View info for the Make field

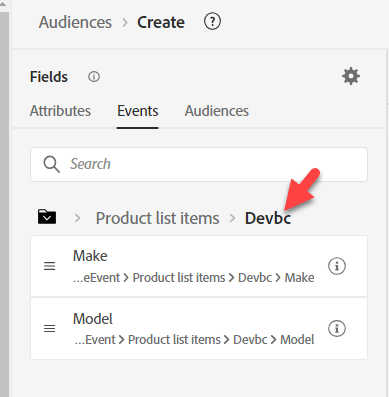coord(337,266)
